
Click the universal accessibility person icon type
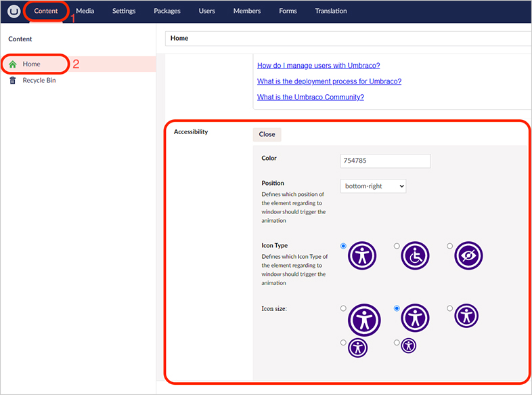point(362,255)
